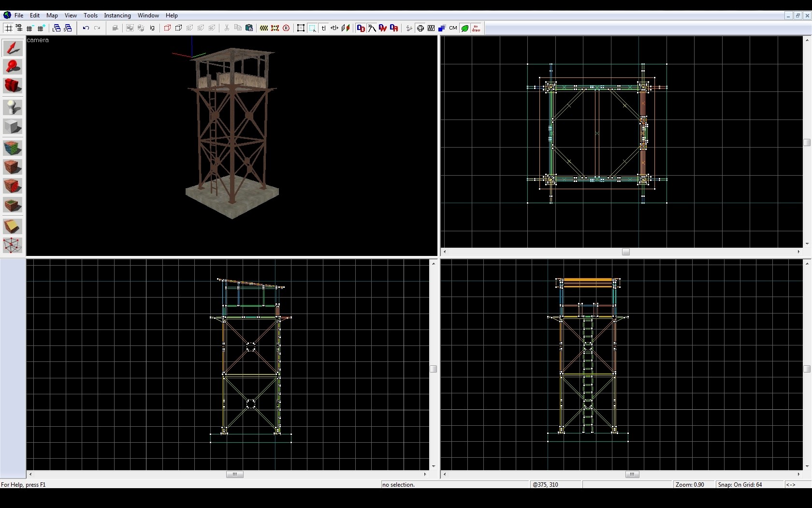Pick the Toggle Texture Application tool
Image resolution: width=812 pixels, height=508 pixels.
13,148
